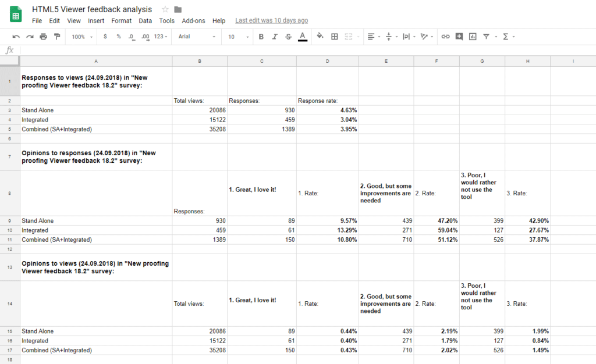The width and height of the screenshot is (596, 364).
Task: Open the Arial font dropdown
Action: (x=197, y=37)
